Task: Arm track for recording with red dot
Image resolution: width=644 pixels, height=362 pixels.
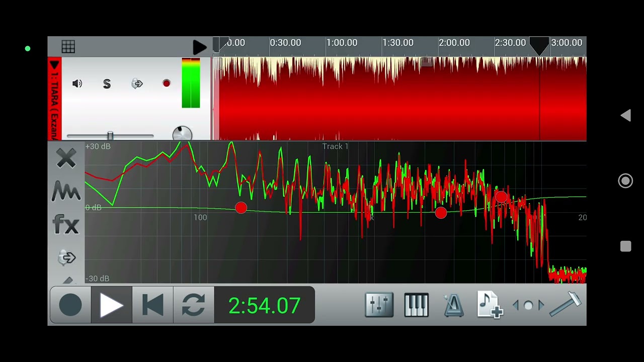Action: (167, 83)
